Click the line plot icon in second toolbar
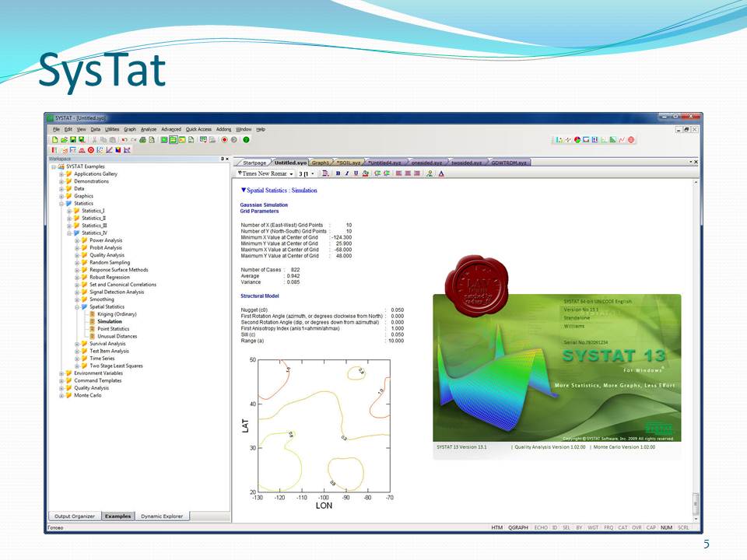Image resolution: width=747 pixels, height=560 pixels. [x=109, y=150]
